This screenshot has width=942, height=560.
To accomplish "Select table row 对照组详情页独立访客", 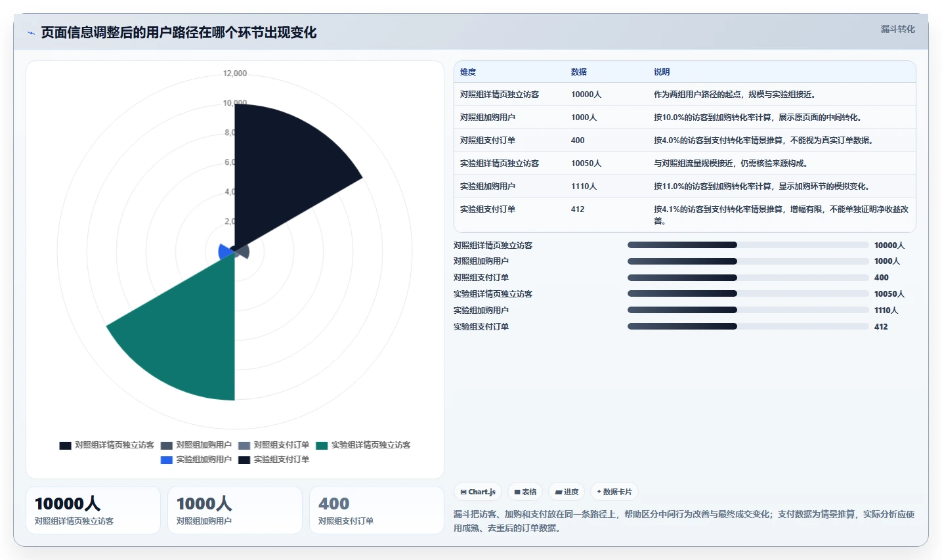I will click(x=685, y=95).
